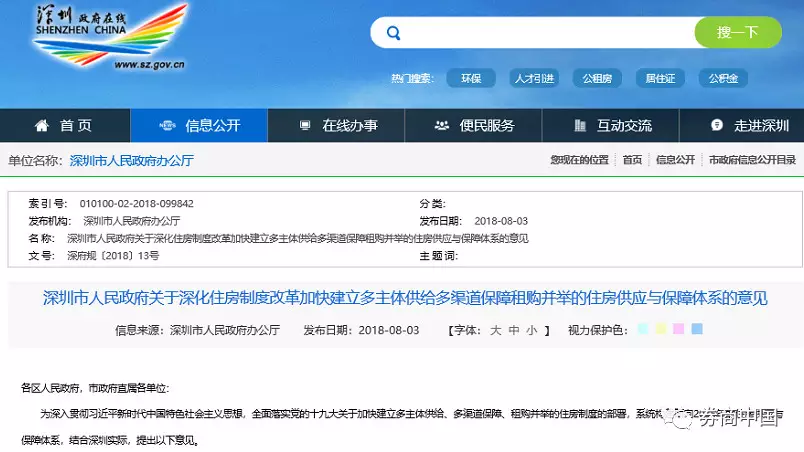Select hot search tag 公积金
Image resolution: width=804 pixels, height=452 pixels.
coord(723,78)
